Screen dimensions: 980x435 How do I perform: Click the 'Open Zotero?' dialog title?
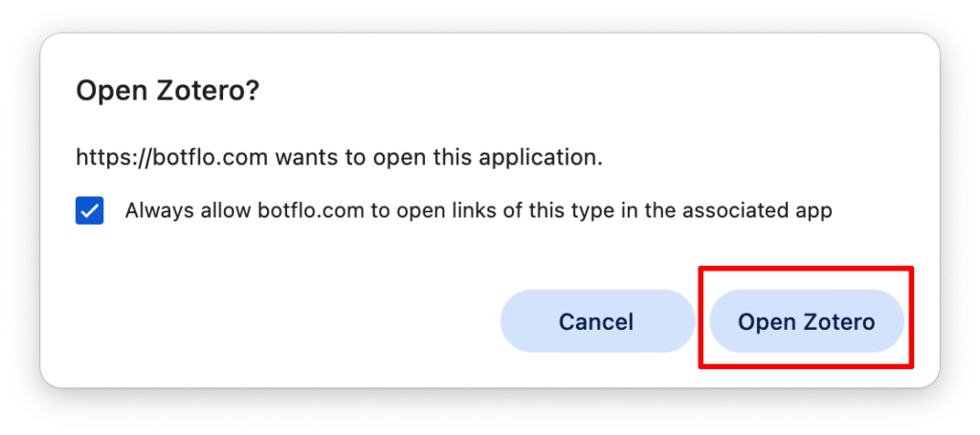(167, 92)
